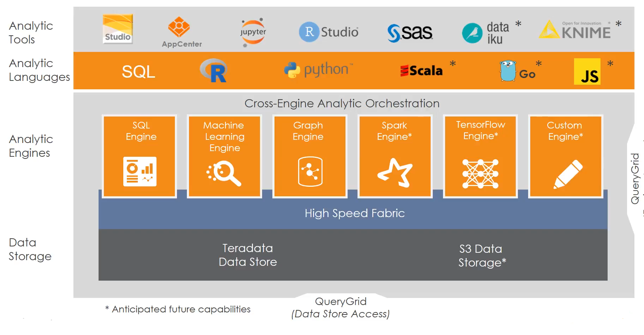Click the Data Storage row label
Screen dimensions: 644x335
tap(30, 249)
